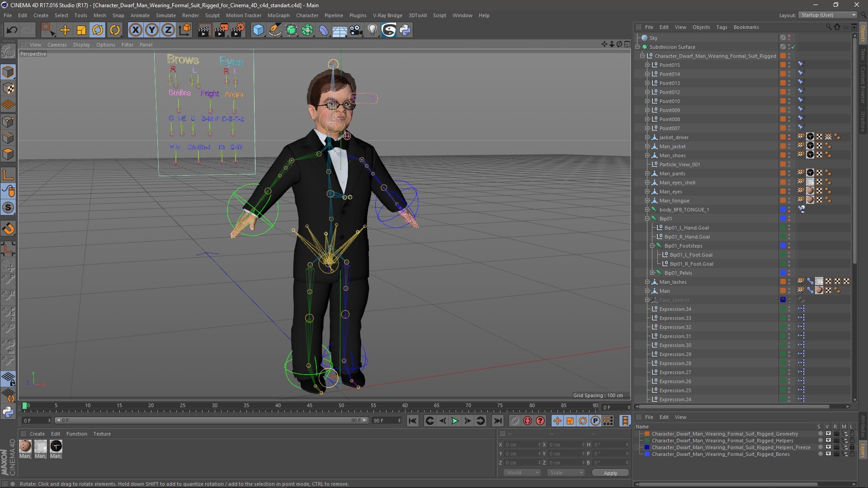Toggle Autokeying button
Screen dimensions: 868x488
pyautogui.click(x=527, y=421)
